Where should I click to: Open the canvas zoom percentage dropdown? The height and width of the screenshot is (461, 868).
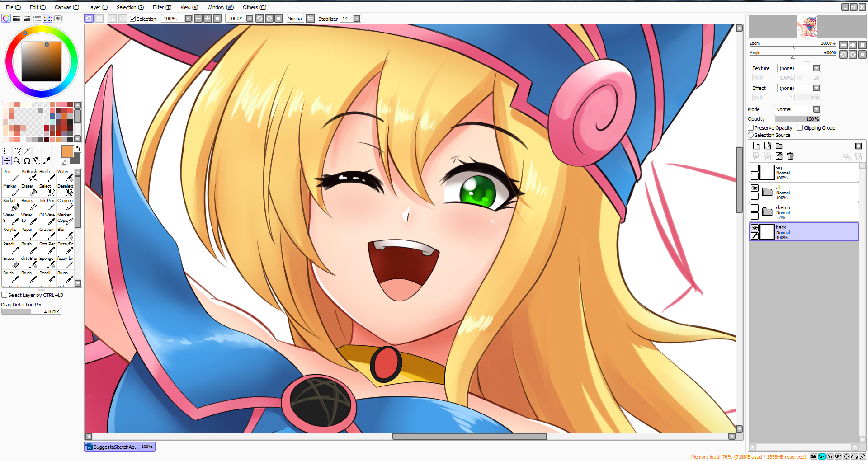(188, 19)
